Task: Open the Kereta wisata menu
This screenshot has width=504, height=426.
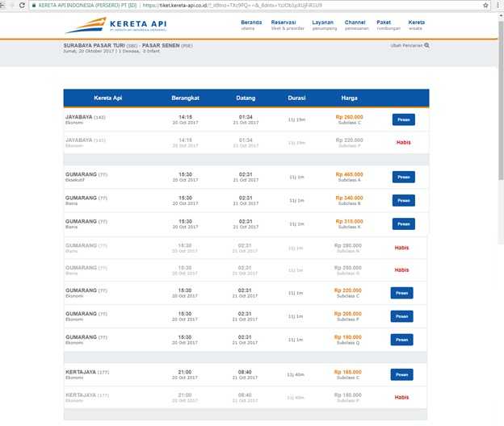Action: (416, 25)
